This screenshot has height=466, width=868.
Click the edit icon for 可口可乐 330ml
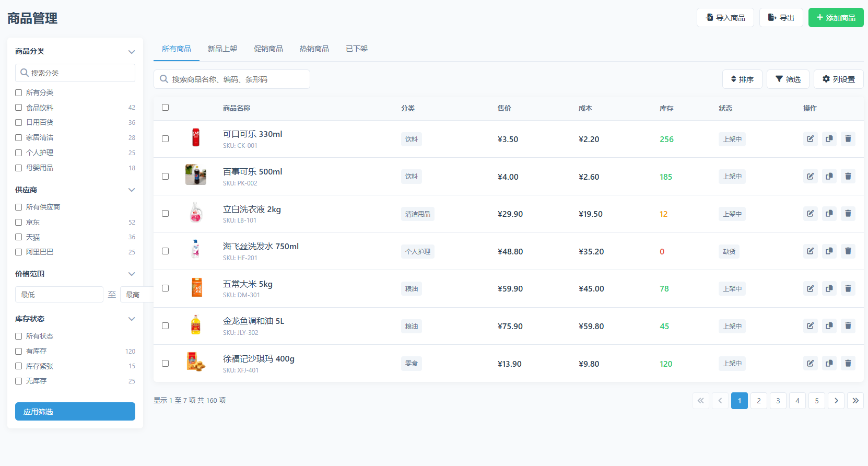point(810,139)
